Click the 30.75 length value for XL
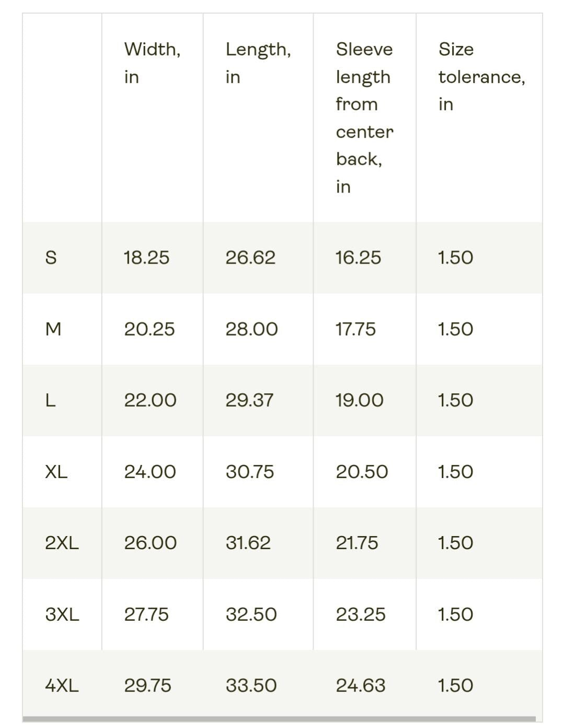 (x=250, y=472)
